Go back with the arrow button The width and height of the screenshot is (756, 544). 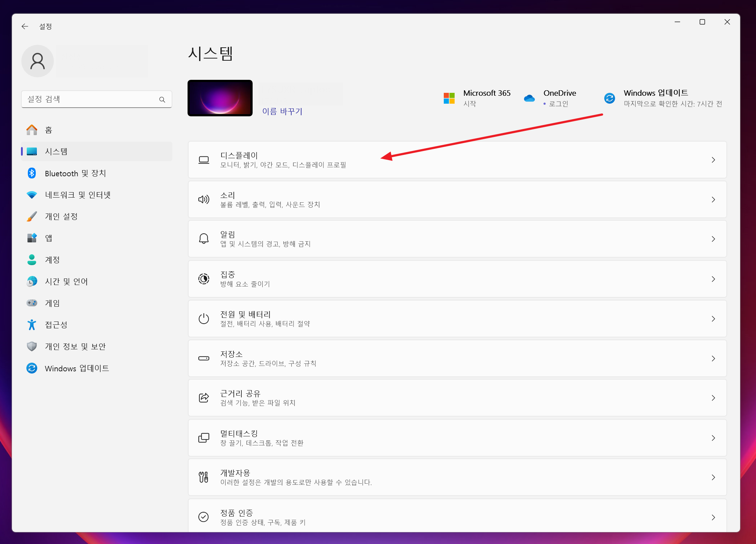[x=25, y=26]
